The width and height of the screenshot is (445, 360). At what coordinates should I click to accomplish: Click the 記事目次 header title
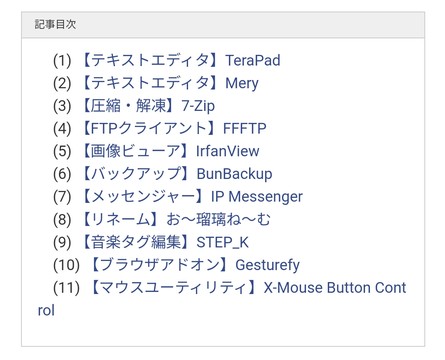(x=55, y=24)
